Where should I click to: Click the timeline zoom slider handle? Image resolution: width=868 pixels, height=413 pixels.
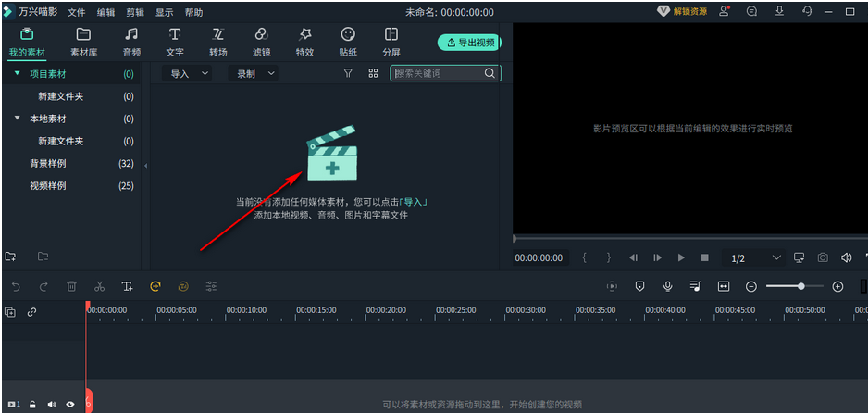801,286
